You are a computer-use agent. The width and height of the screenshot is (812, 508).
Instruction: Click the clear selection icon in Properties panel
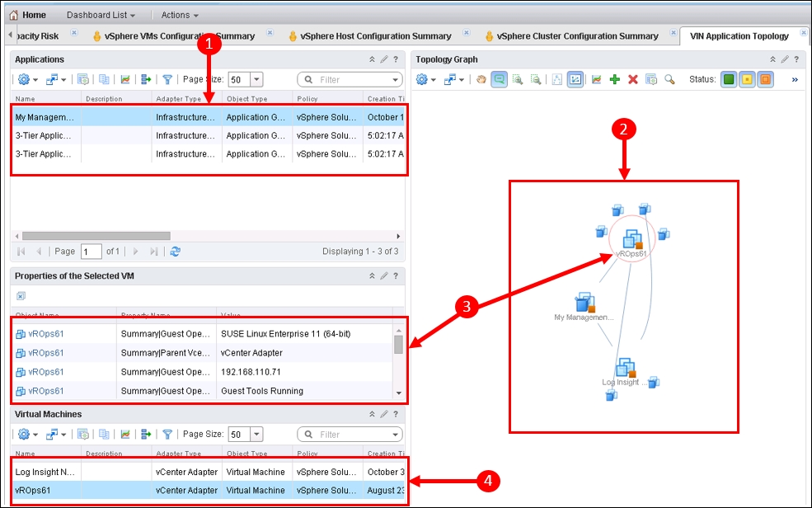pyautogui.click(x=21, y=296)
